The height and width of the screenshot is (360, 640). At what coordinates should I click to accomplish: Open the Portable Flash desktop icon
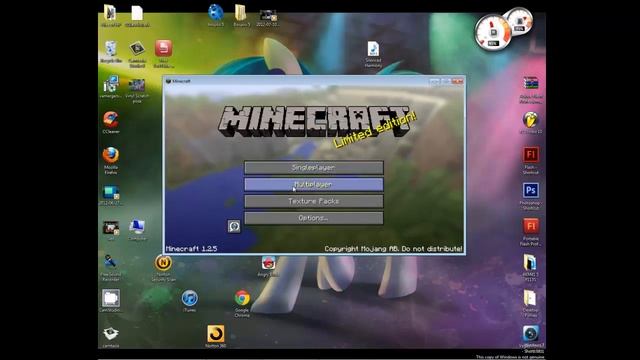click(530, 232)
